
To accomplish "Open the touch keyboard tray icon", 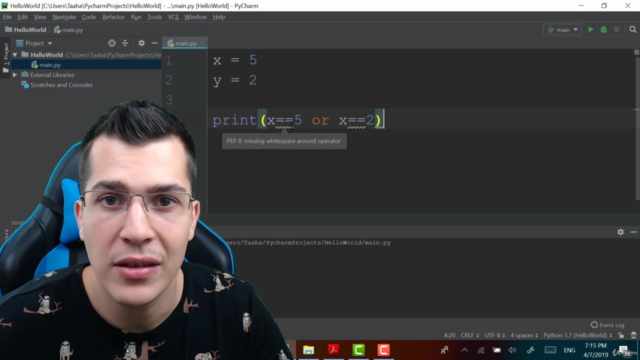I will point(550,350).
